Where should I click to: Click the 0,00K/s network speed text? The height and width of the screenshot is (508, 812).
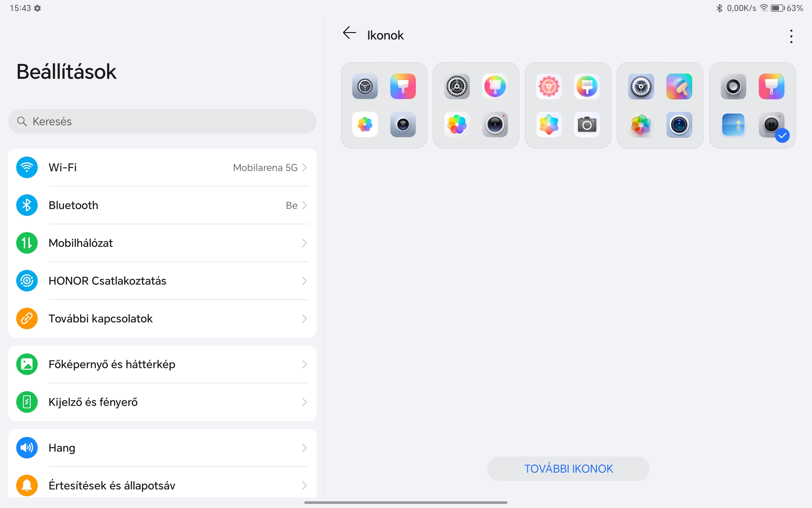coord(742,8)
